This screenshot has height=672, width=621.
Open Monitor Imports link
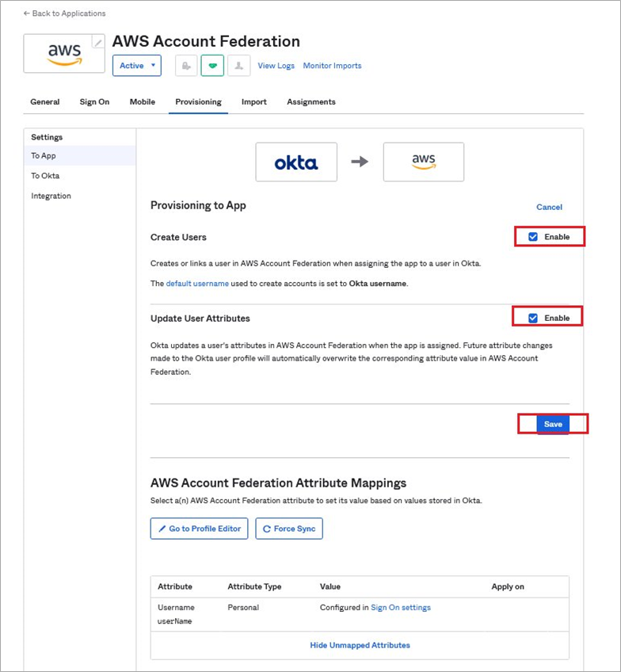pos(333,66)
